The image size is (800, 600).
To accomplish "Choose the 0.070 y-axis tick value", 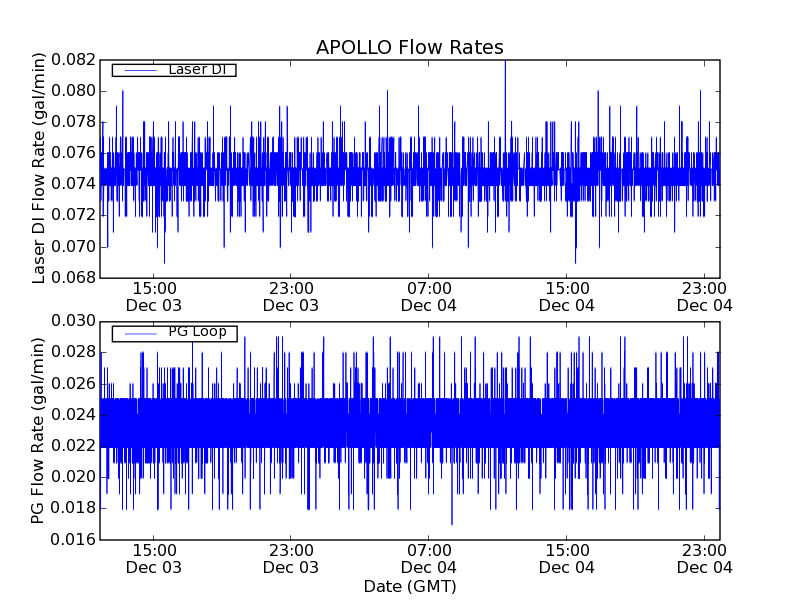I will point(73,246).
